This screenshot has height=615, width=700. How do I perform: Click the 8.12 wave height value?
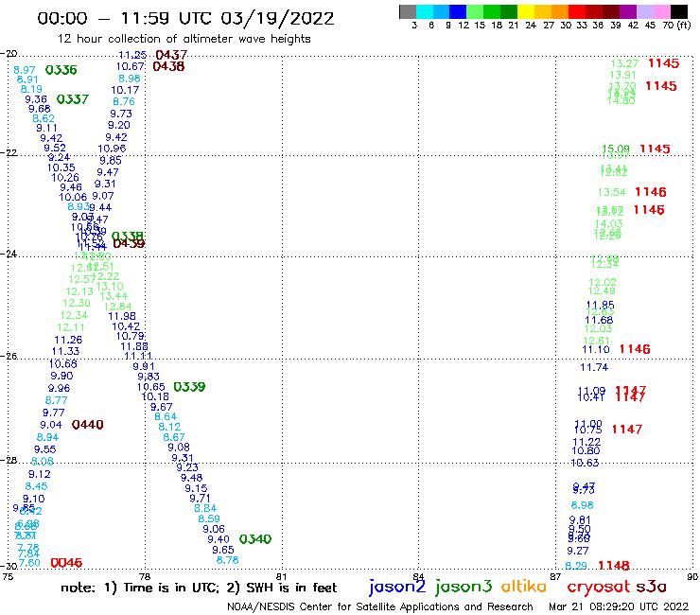pos(169,427)
